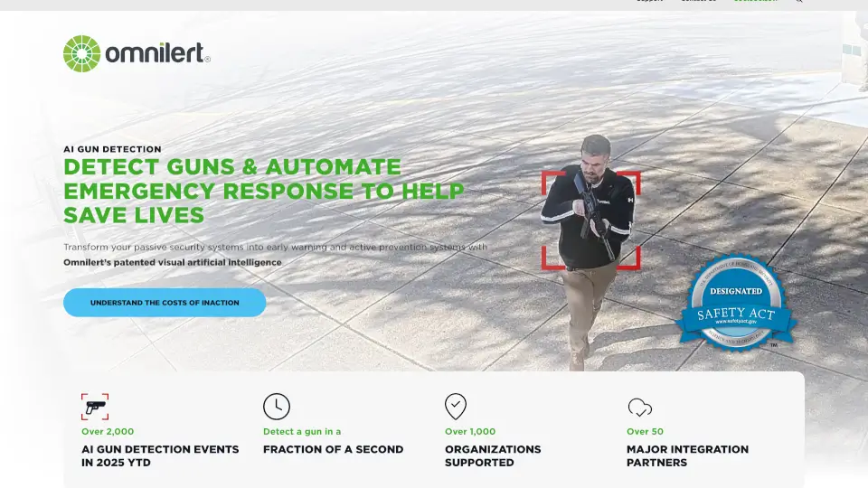The image size is (868, 488).
Task: Click the red detection bracket around the rifle
Action: pyautogui.click(x=590, y=221)
